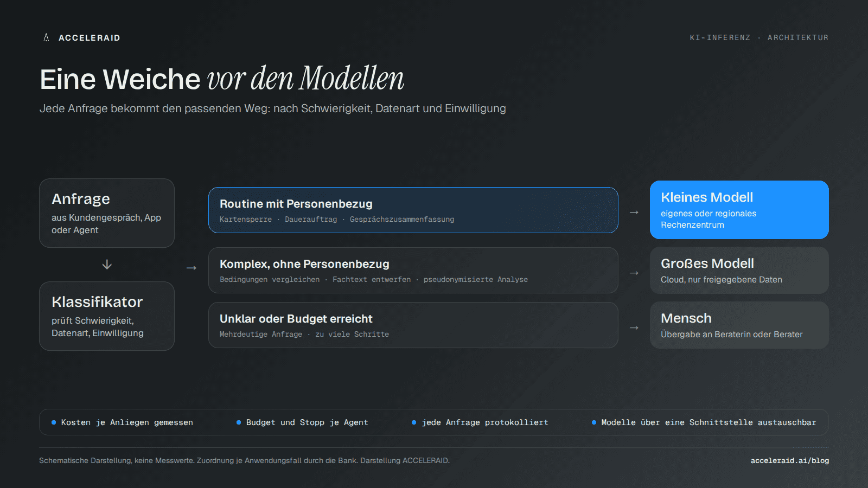
Task: Click 'zu viele Schritte' text
Action: pyautogui.click(x=352, y=335)
